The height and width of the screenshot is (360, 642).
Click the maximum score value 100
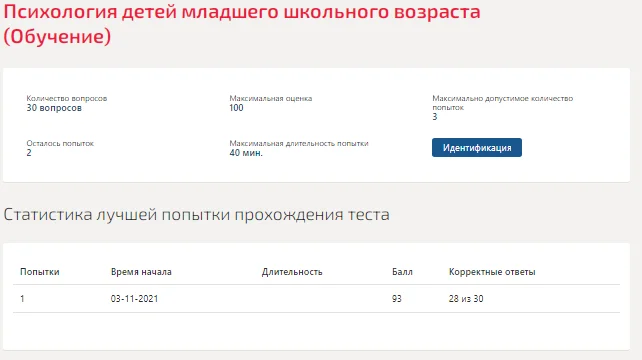click(x=236, y=108)
